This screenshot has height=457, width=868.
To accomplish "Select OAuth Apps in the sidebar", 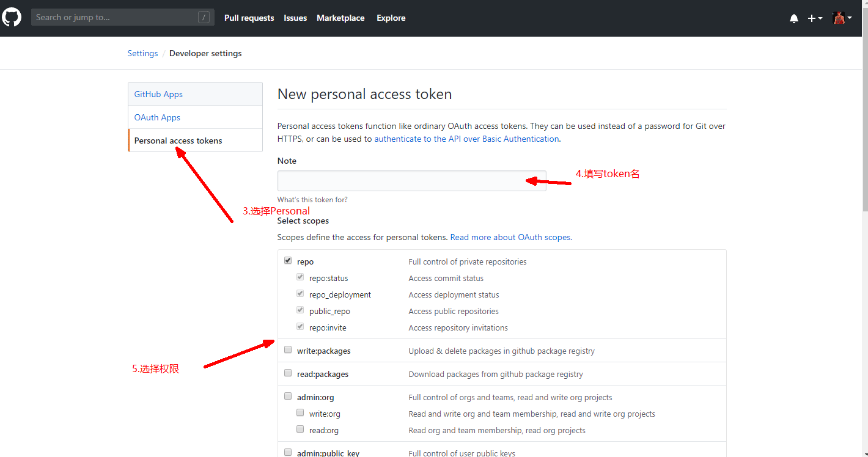I will point(156,117).
